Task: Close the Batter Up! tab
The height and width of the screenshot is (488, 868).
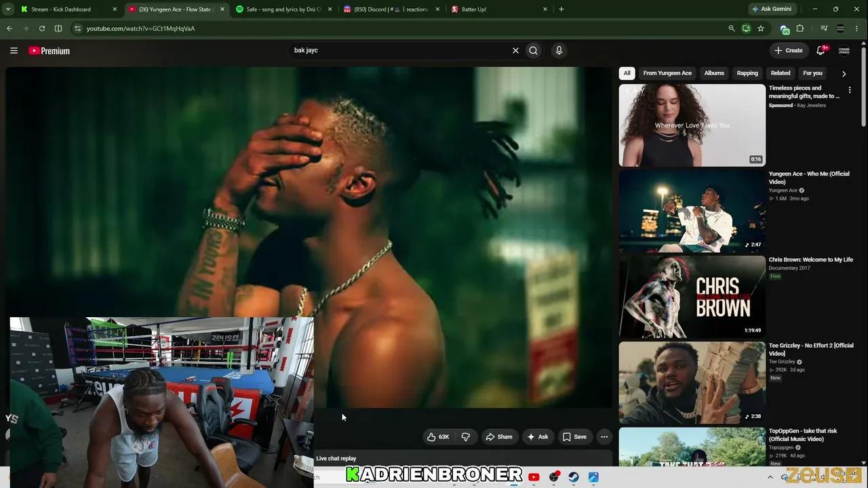Action: 545,9
